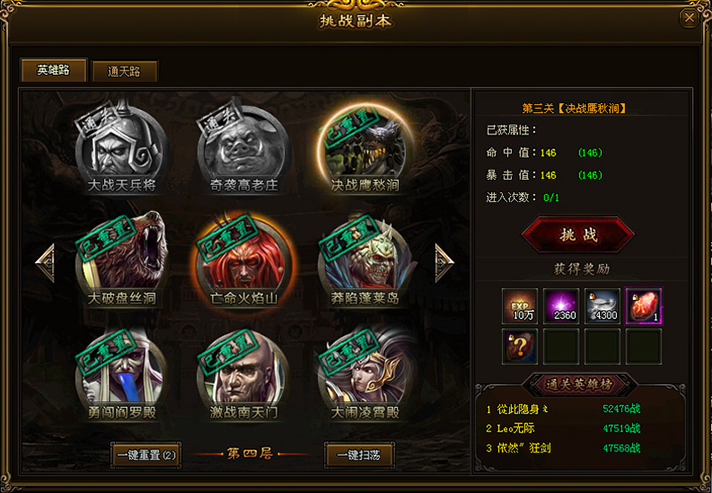
Task: Switch to the 通天路 tab
Action: click(x=124, y=71)
